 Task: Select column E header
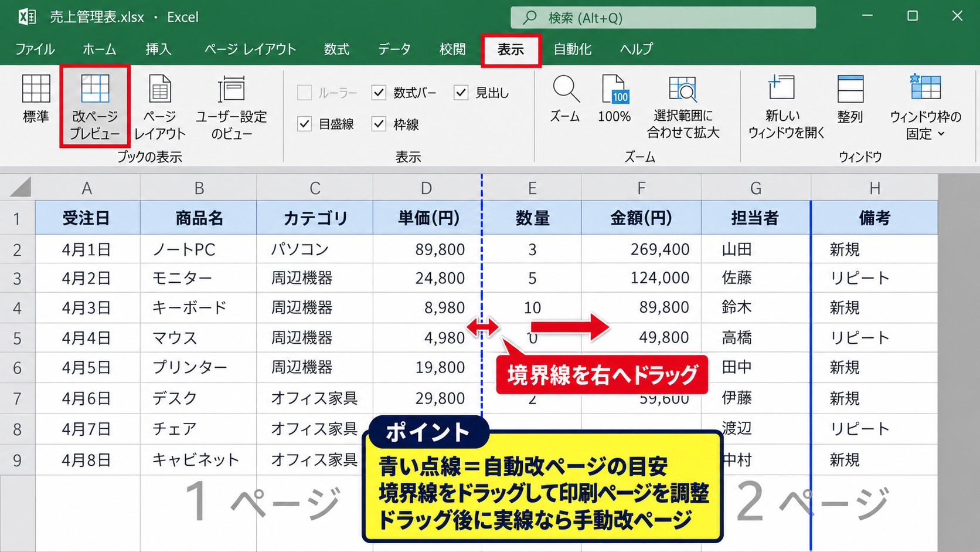[x=532, y=188]
